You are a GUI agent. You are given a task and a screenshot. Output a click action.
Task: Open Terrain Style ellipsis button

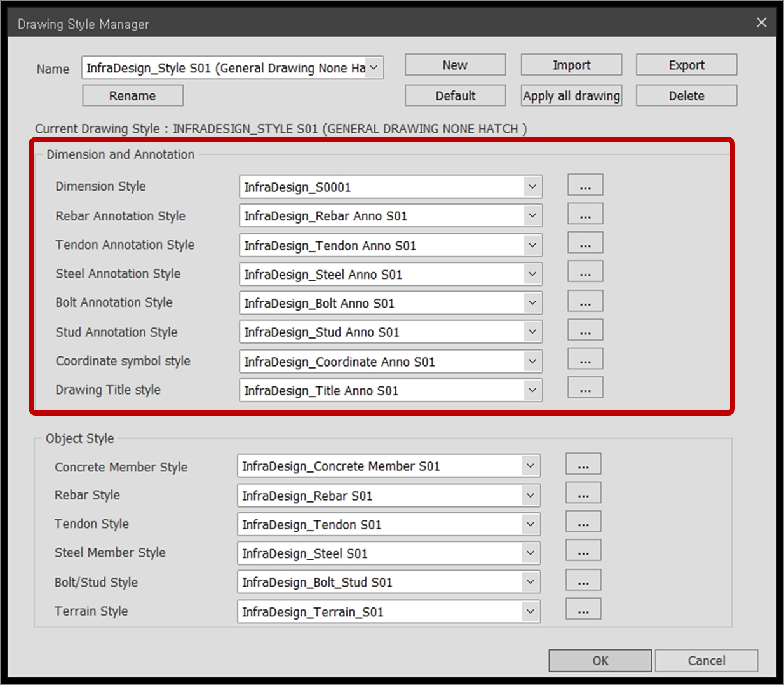tap(583, 609)
